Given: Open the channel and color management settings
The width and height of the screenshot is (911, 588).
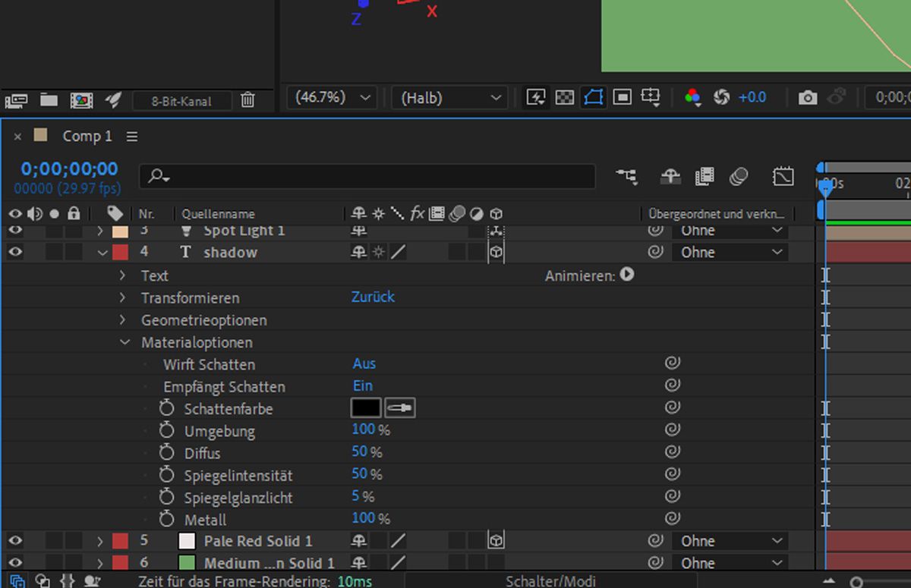Looking at the screenshot, I should (692, 97).
